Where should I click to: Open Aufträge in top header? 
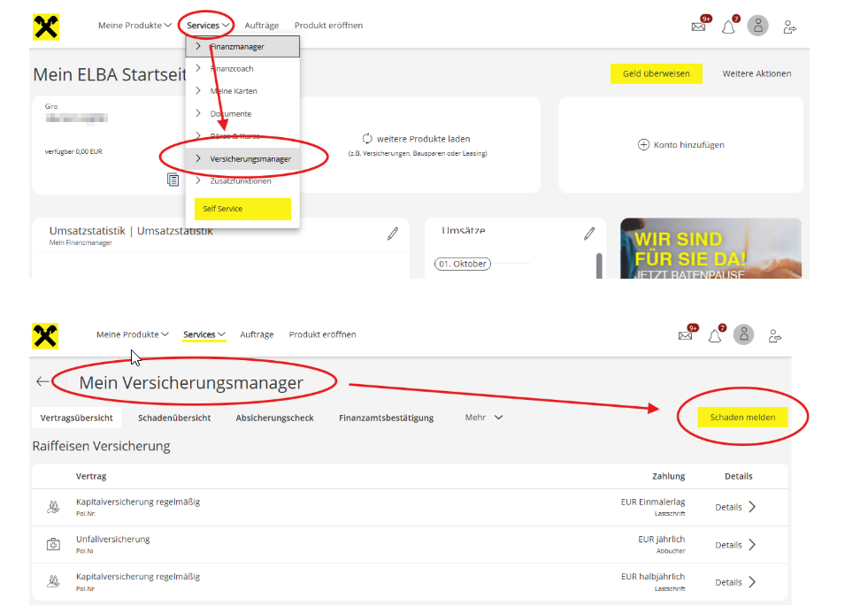click(262, 26)
